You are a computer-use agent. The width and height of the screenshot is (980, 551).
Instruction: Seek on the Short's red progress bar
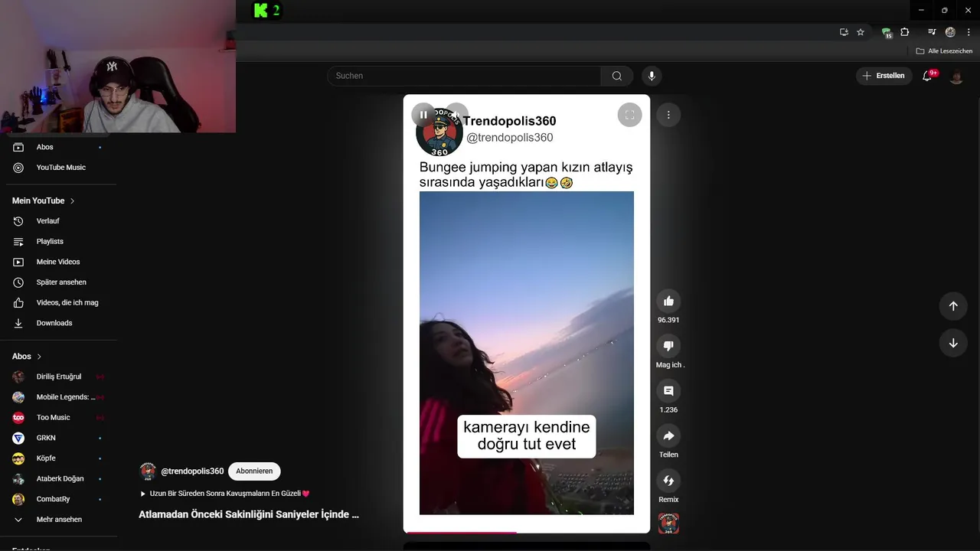[x=527, y=532]
